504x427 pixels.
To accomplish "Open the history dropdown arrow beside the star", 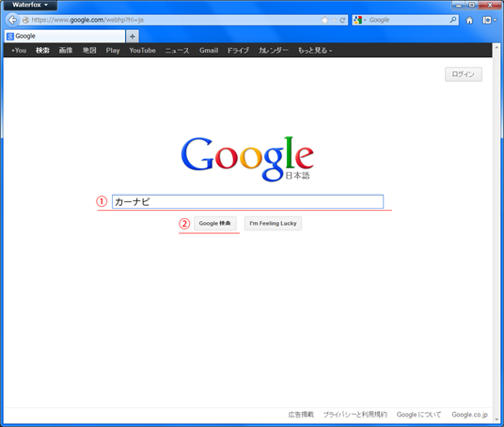I will (334, 21).
